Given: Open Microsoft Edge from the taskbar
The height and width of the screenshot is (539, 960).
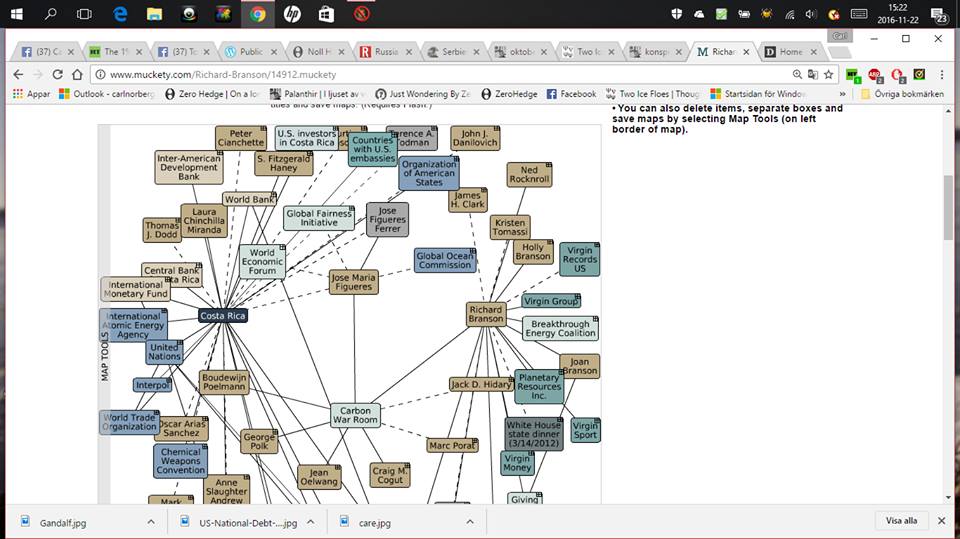Looking at the screenshot, I should [x=120, y=14].
